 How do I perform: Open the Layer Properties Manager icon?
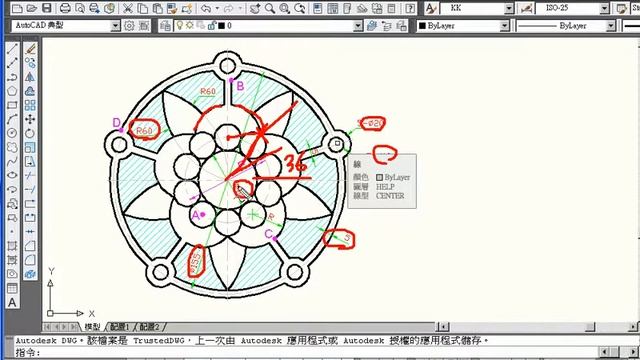click(x=165, y=26)
